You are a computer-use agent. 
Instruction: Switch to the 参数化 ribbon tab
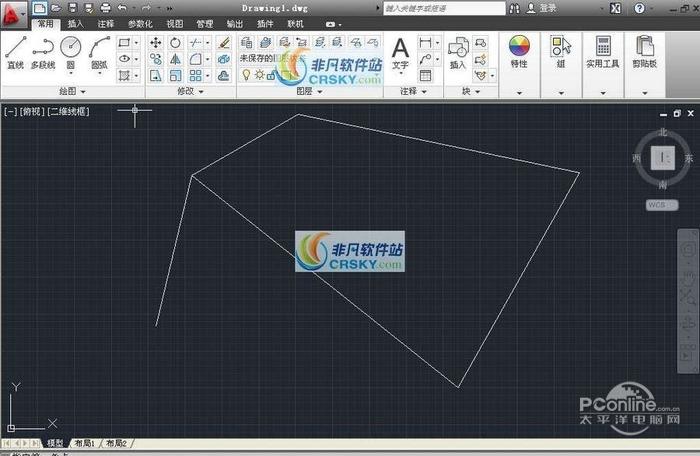point(140,24)
